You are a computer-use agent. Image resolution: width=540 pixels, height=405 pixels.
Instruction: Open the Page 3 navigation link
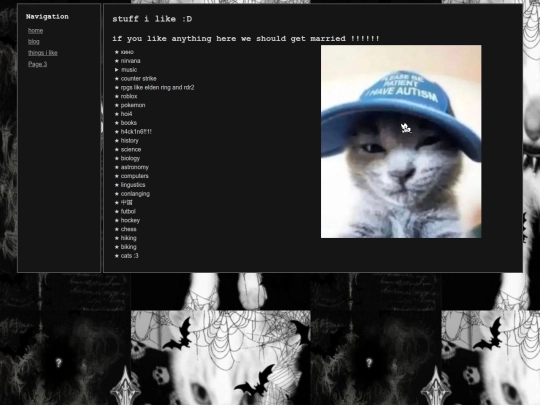point(38,64)
